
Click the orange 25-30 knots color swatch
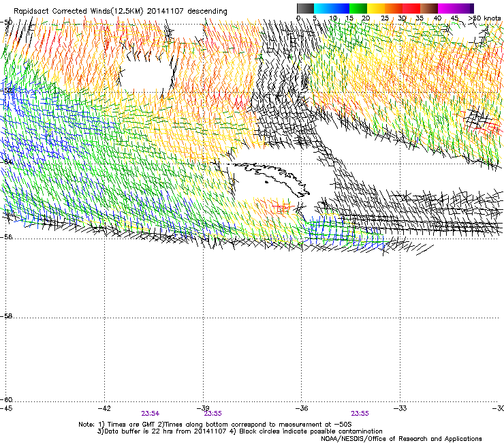click(394, 8)
